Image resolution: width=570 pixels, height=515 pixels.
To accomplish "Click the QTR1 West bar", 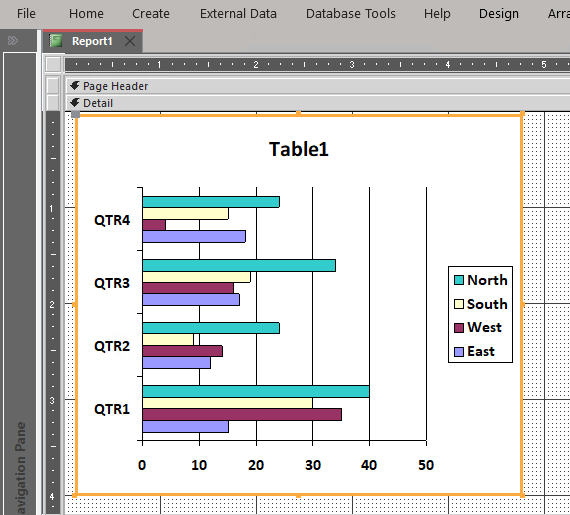I will tap(242, 415).
